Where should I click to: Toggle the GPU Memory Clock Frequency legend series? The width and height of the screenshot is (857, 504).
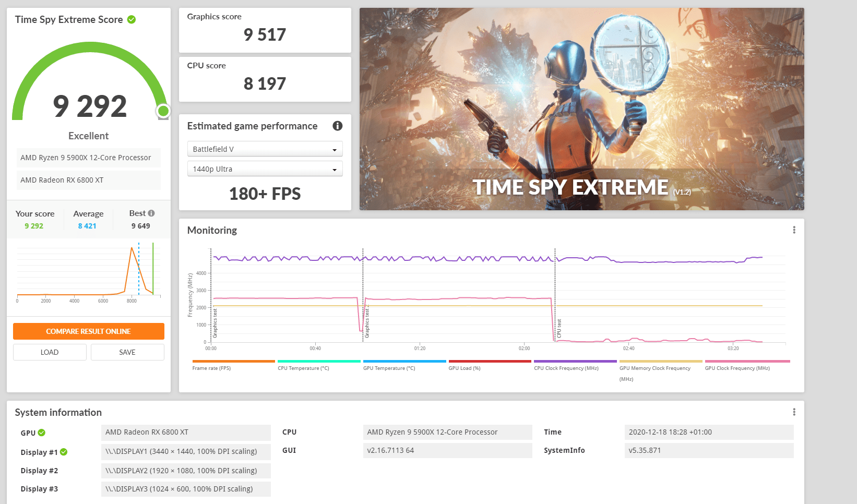click(x=661, y=370)
